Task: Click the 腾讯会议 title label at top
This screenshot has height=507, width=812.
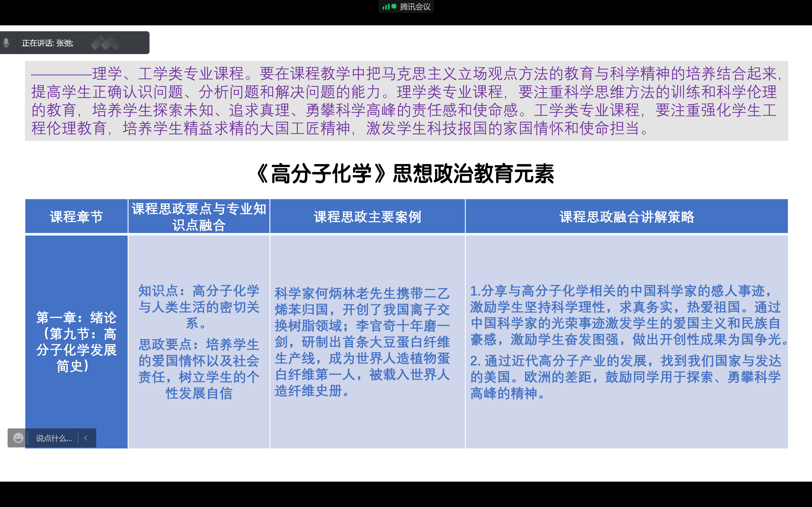Action: click(x=415, y=7)
